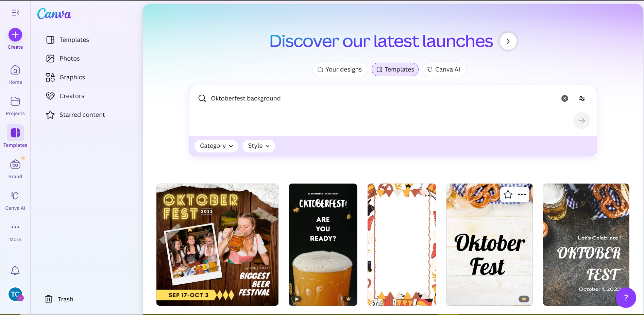
Task: Collapse the navigation panel with the top-left icon
Action: [15, 13]
